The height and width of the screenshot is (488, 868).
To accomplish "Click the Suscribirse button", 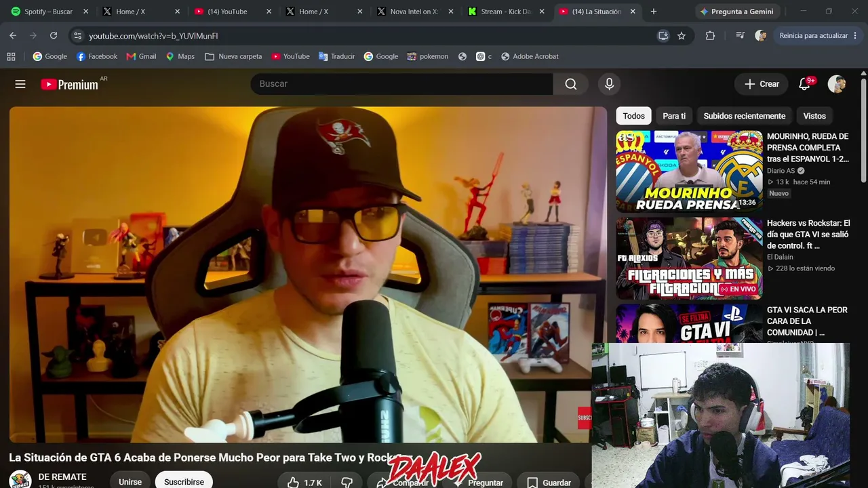I will click(x=184, y=480).
